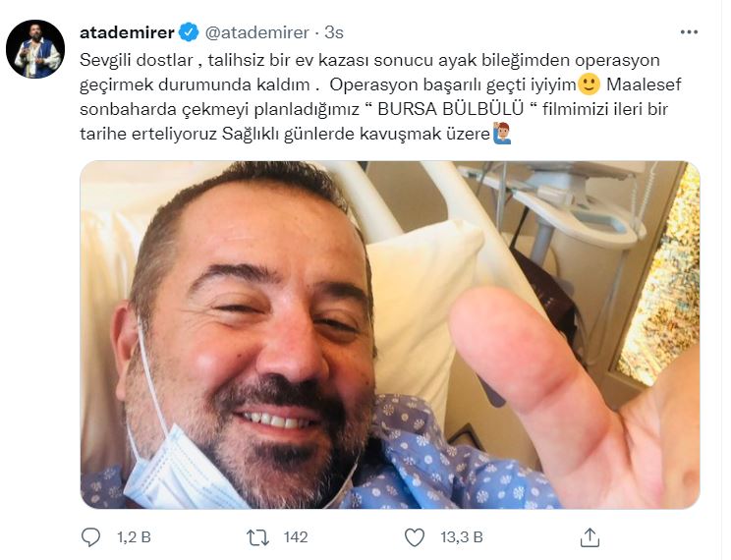731x560 pixels.
Task: Click the yellow smiley emoji after iyiyim
Action: (x=589, y=84)
